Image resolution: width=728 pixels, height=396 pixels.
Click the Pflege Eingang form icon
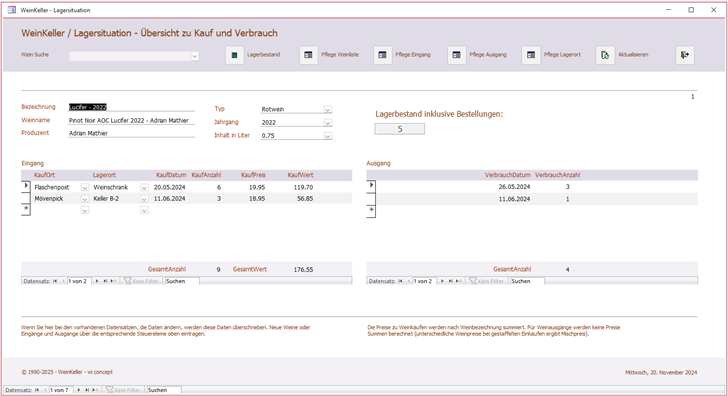383,55
